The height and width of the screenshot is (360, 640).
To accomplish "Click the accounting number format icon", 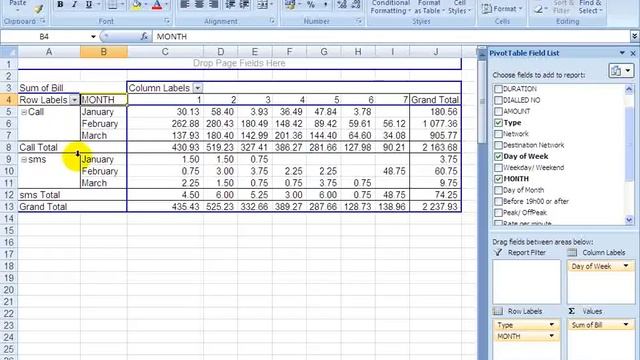I will [290, 4].
